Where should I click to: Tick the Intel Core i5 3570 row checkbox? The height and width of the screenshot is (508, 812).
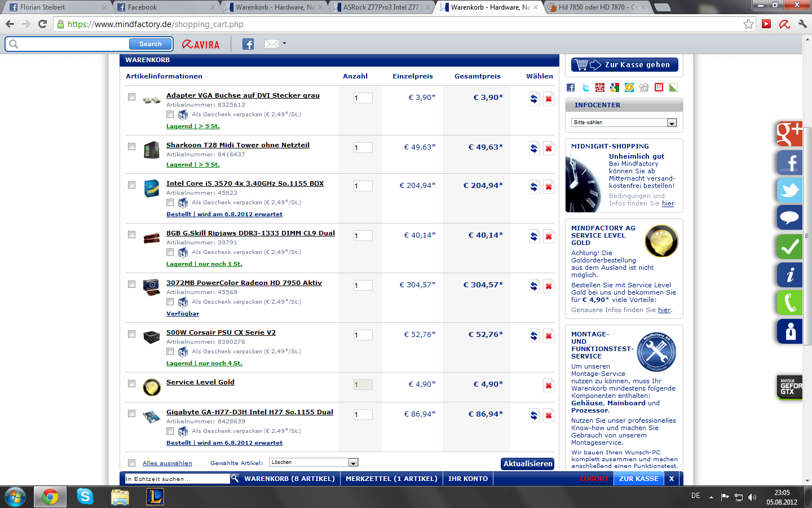click(131, 185)
